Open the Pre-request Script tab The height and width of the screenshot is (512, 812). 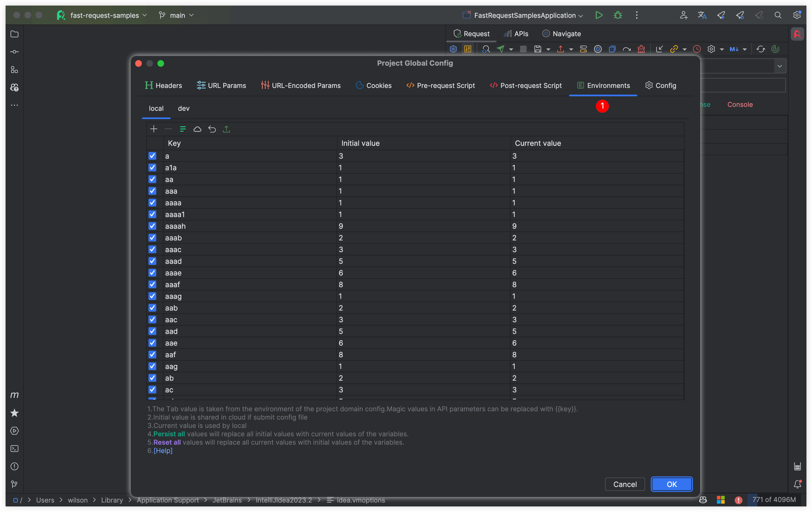tap(441, 85)
